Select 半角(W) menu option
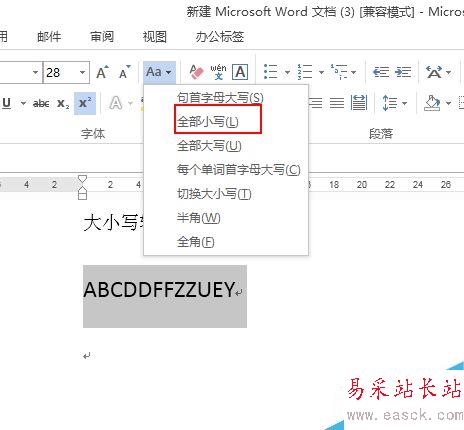Viewport: 464px width, 430px height. (x=226, y=218)
